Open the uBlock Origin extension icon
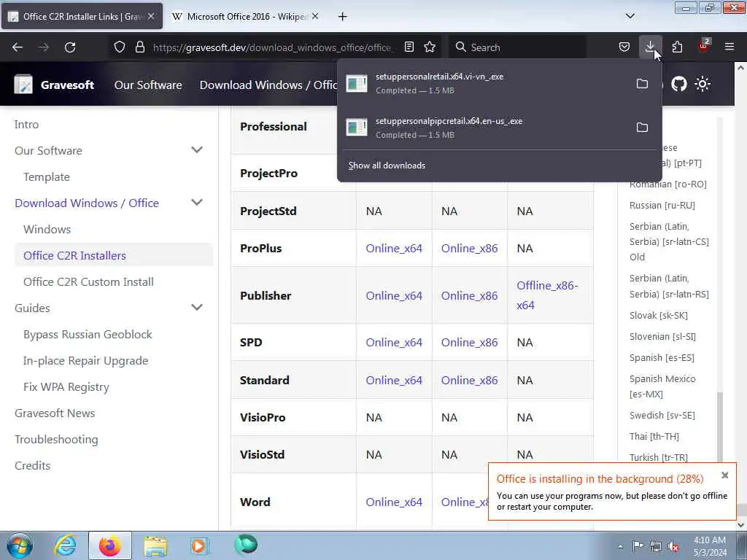Screen dimensions: 747x560 click(x=704, y=46)
